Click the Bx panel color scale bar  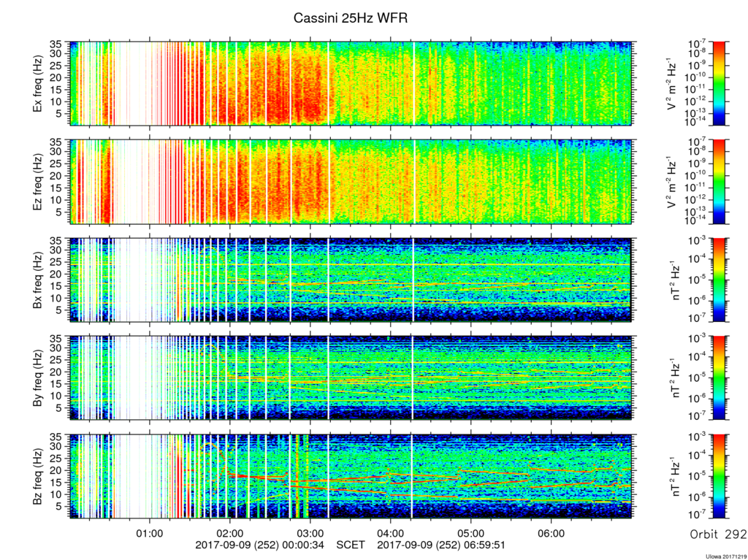[x=719, y=280]
